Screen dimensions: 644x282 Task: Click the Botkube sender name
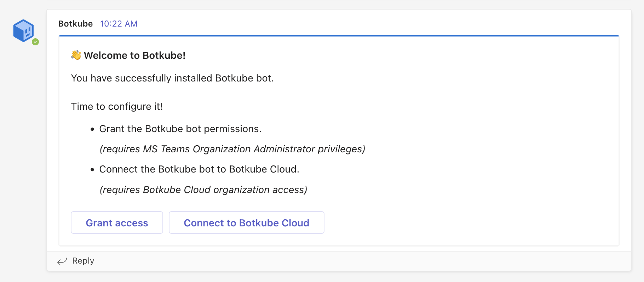(75, 24)
